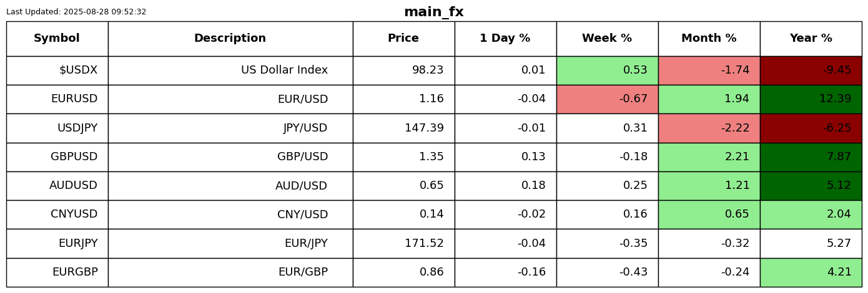Image resolution: width=868 pixels, height=293 pixels.
Task: Select the 171.52 EURJPY price cell
Action: tap(403, 244)
